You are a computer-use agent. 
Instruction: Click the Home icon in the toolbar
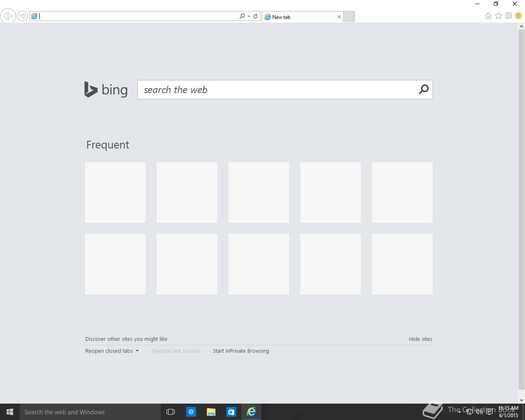click(488, 16)
